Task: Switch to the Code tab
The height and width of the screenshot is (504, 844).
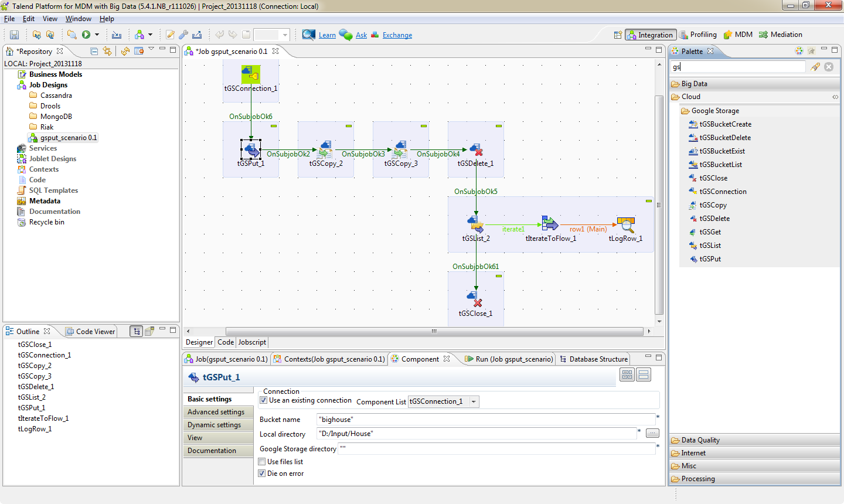Action: point(226,342)
